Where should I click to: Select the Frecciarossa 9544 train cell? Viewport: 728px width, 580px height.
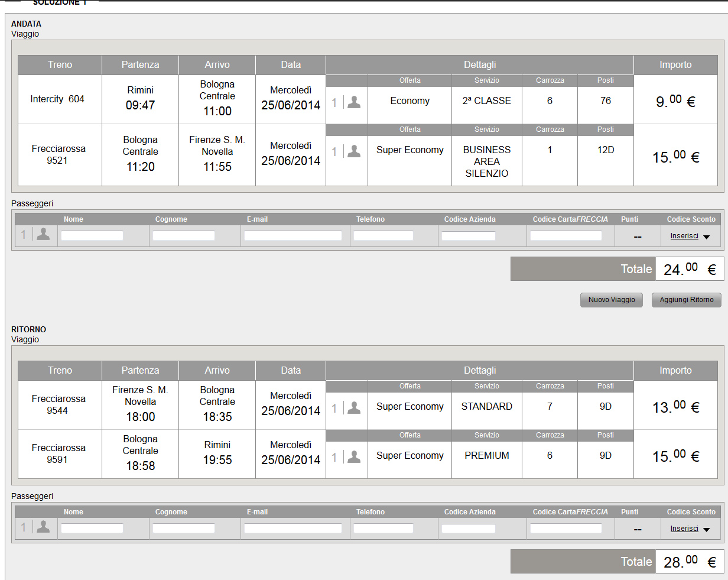[x=60, y=405]
